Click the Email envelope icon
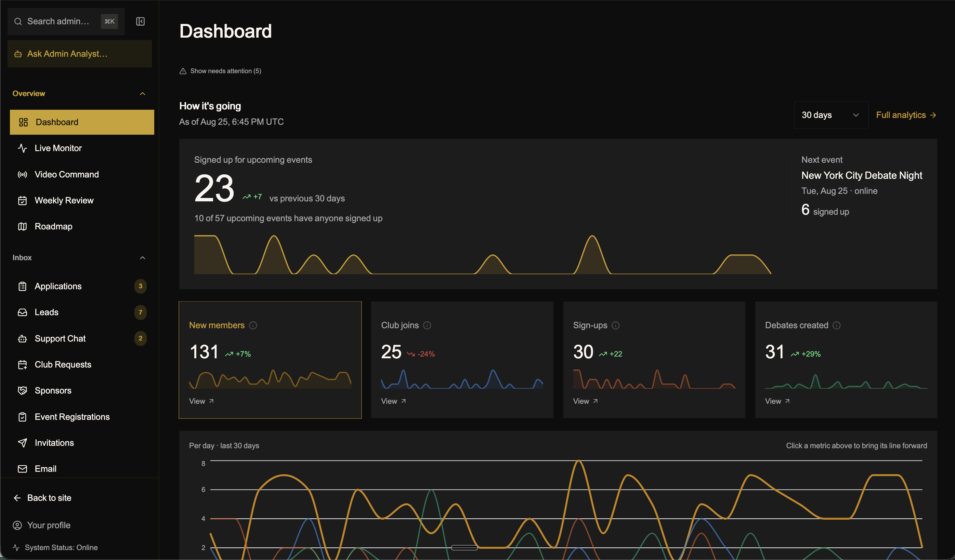This screenshot has width=955, height=560. (x=22, y=469)
